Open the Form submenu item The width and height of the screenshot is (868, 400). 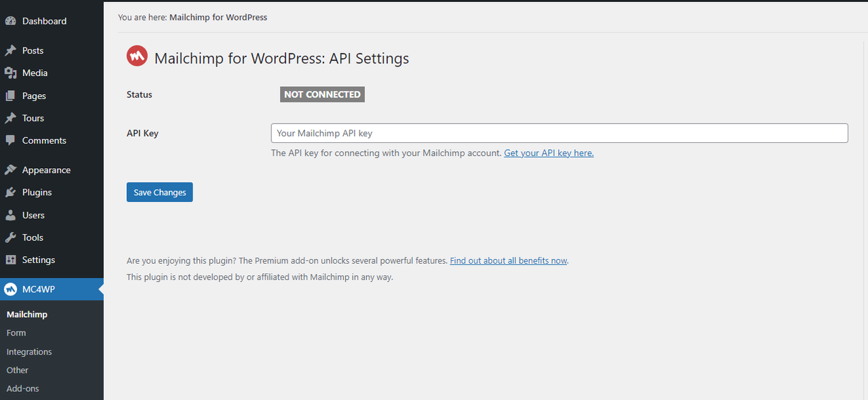tap(16, 333)
